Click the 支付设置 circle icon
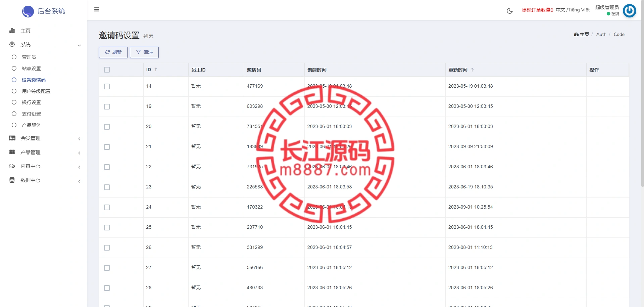 [14, 114]
